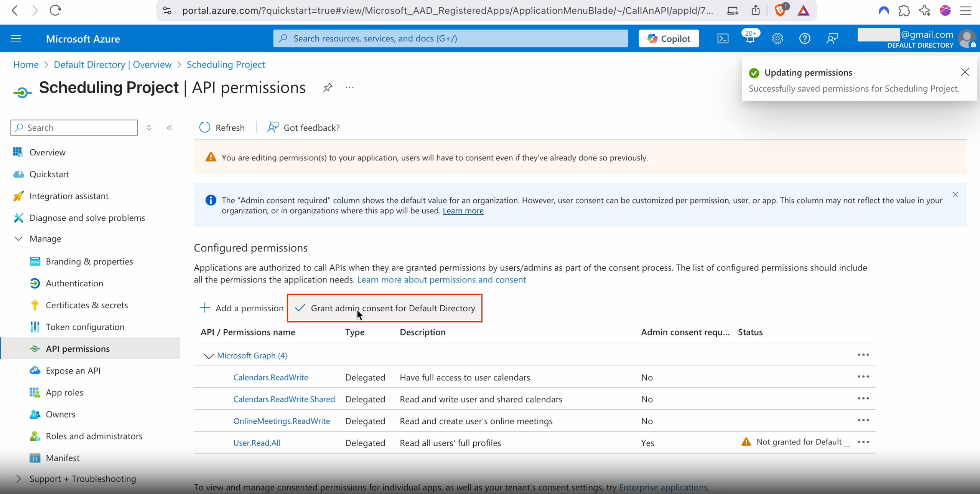This screenshot has height=494, width=980.
Task: Collapse the left sidebar with the double chevron
Action: (x=169, y=128)
